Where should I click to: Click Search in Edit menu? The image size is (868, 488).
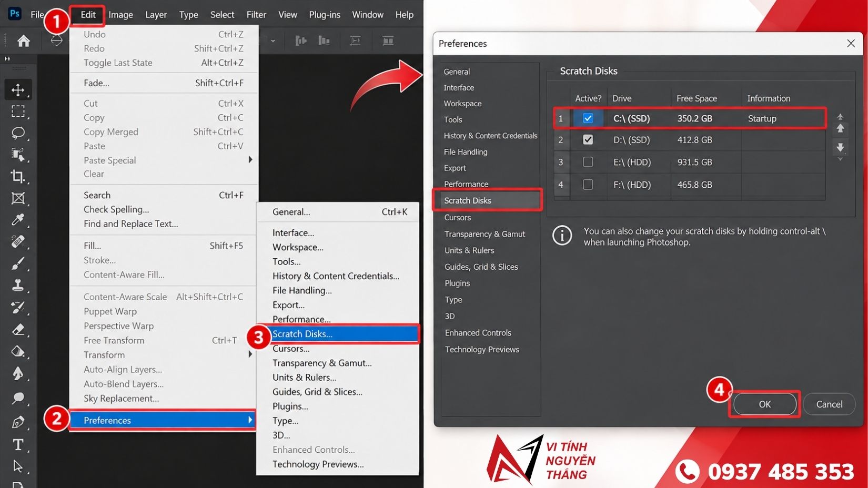(164, 195)
